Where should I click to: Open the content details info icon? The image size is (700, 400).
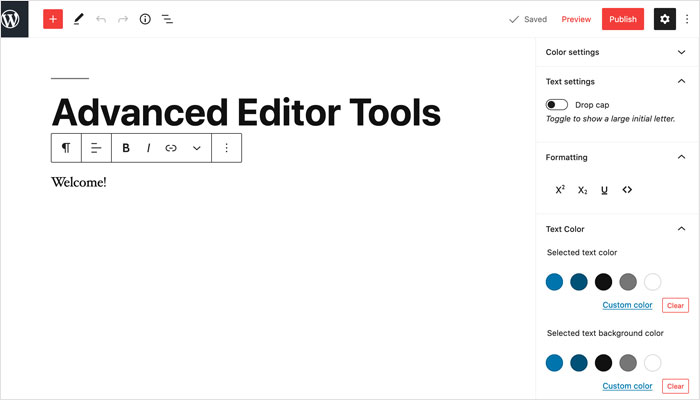[145, 19]
